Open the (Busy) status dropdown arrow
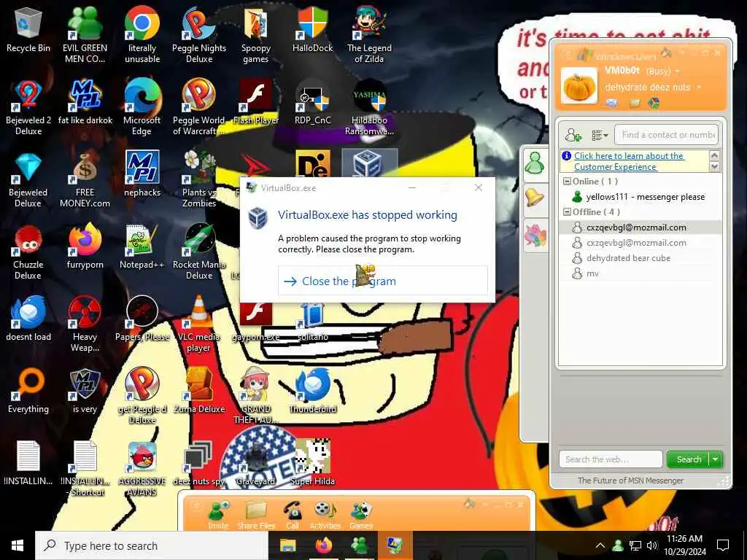 678,71
